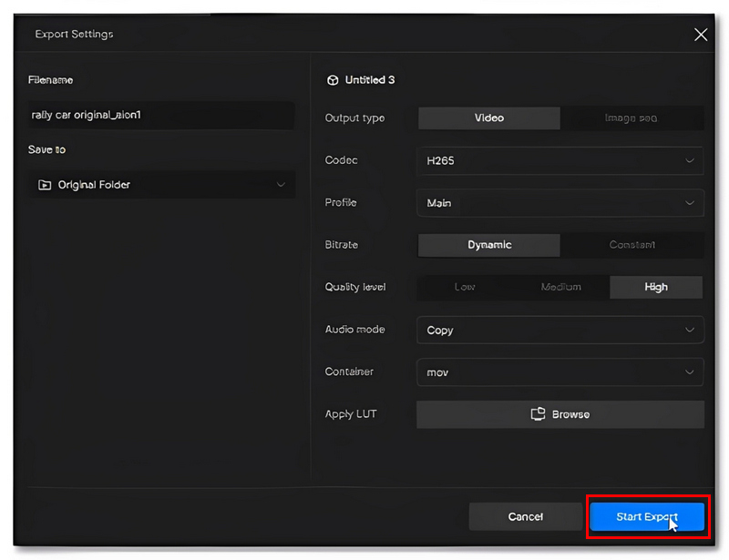Open the Profile Main dropdown
The height and width of the screenshot is (560, 729).
(x=560, y=203)
